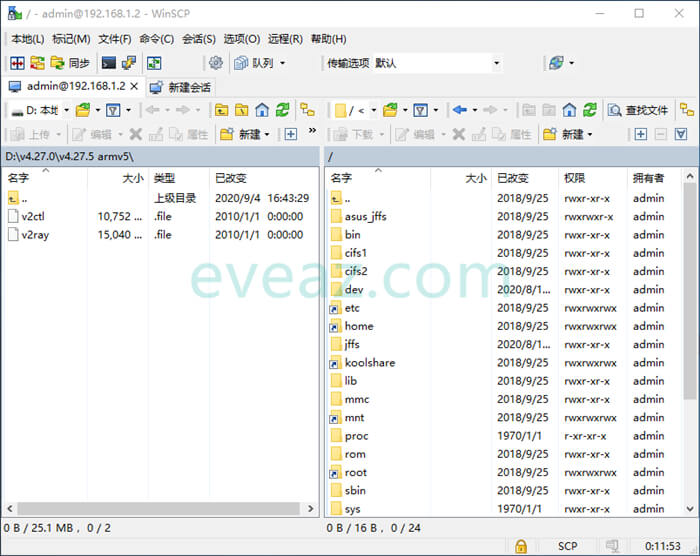The height and width of the screenshot is (556, 700).
Task: Expand the remote back history dropdown arrow
Action: tap(475, 110)
